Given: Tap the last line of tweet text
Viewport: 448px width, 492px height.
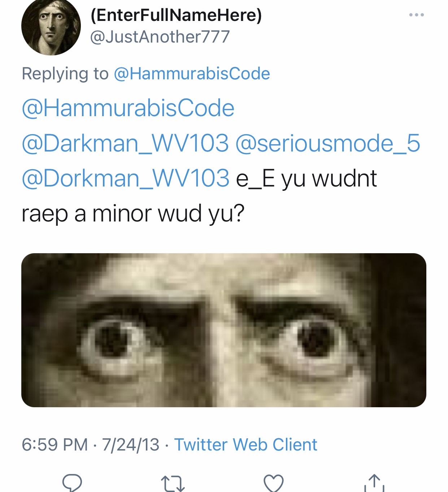Looking at the screenshot, I should click(x=133, y=214).
